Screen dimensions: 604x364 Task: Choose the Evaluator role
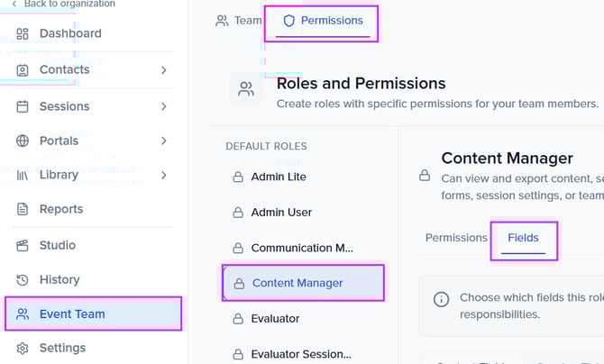pos(275,318)
